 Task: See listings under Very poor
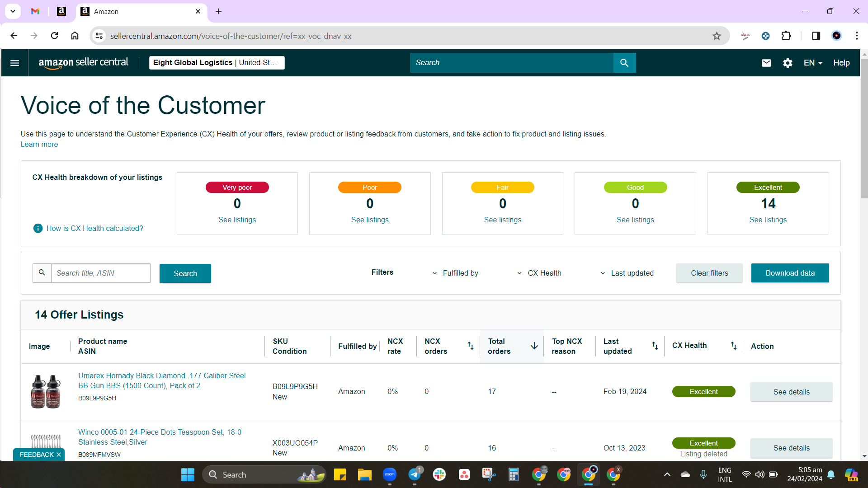pyautogui.click(x=237, y=220)
